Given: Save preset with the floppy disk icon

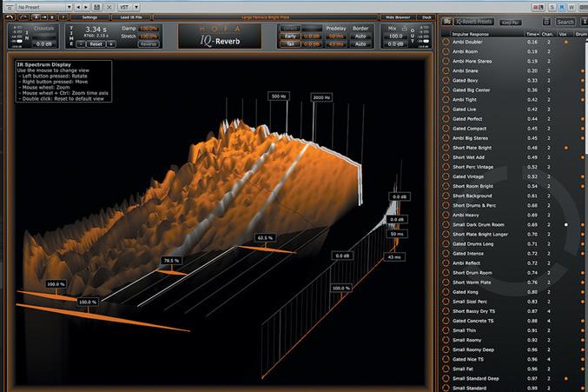Looking at the screenshot, I should [x=96, y=7].
